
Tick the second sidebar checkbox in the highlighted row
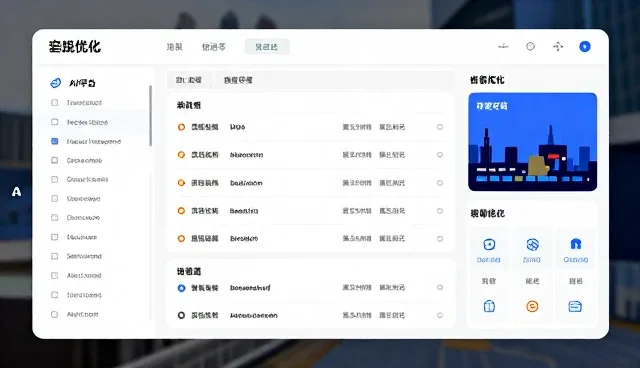tap(54, 122)
